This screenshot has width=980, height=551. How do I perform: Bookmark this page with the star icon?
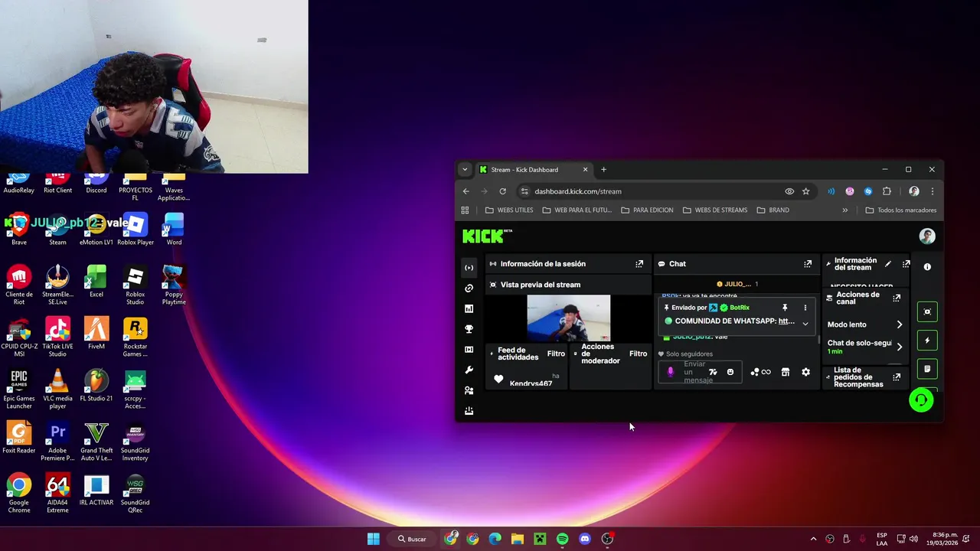[806, 191]
